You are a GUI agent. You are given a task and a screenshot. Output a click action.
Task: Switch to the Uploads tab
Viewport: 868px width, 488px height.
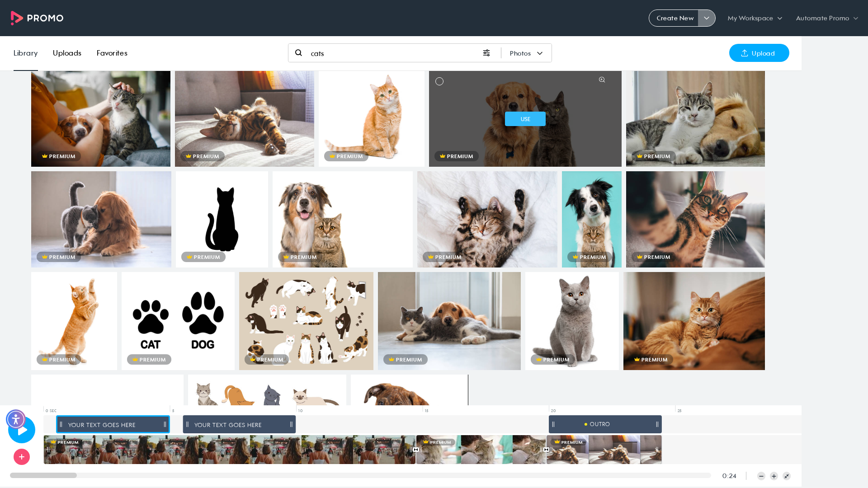[x=67, y=53]
